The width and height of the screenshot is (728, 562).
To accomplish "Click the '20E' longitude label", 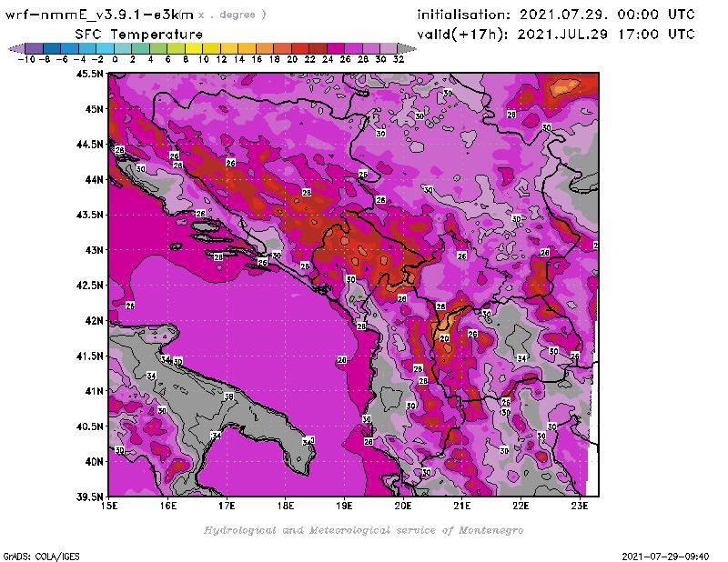I will pos(403,506).
